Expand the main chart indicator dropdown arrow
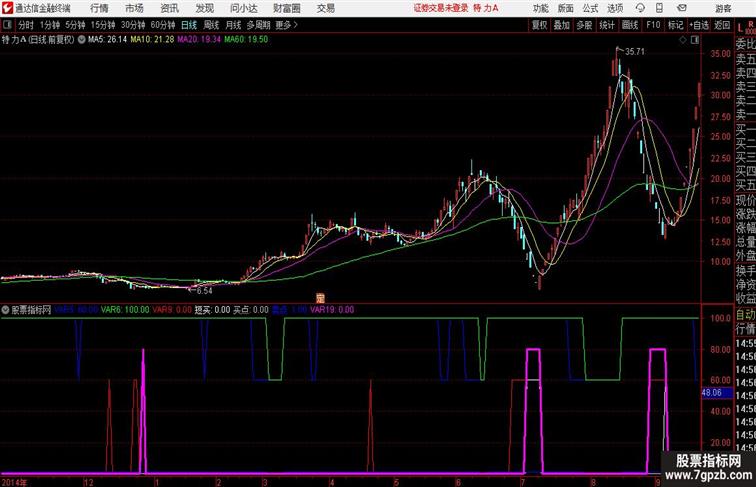The image size is (756, 487). [81, 40]
